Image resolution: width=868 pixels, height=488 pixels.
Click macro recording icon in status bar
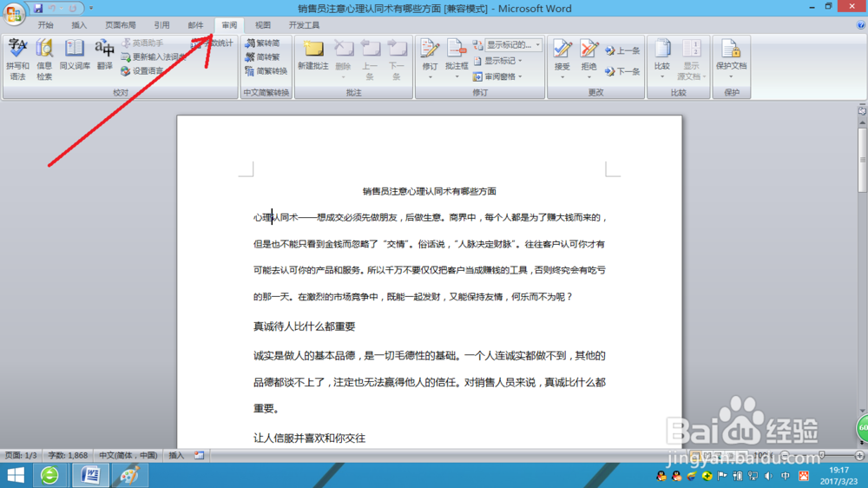(200, 455)
